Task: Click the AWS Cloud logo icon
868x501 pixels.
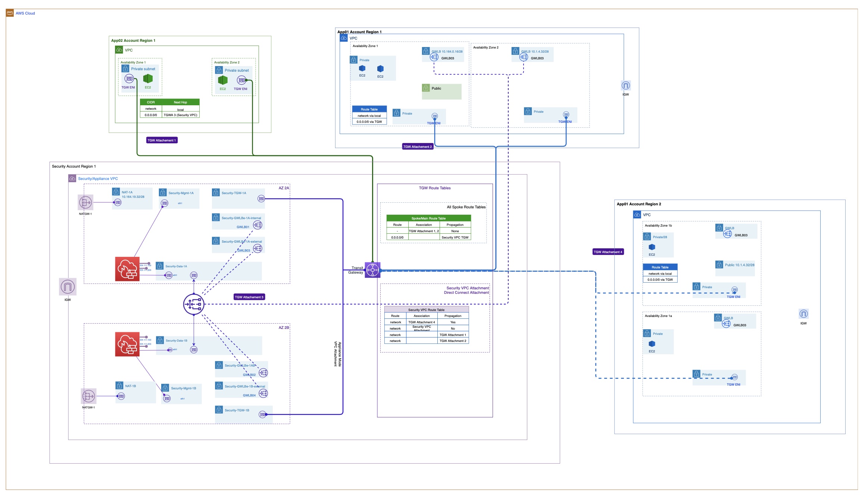Action: coord(10,13)
